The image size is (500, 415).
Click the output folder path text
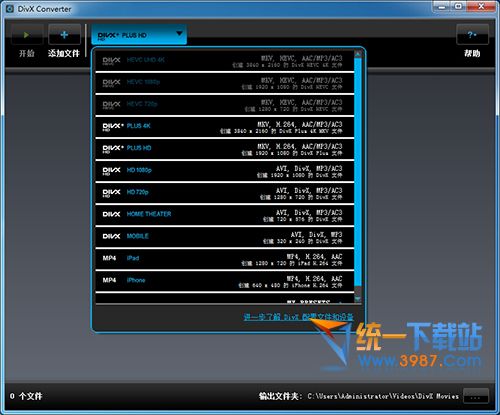pyautogui.click(x=383, y=396)
